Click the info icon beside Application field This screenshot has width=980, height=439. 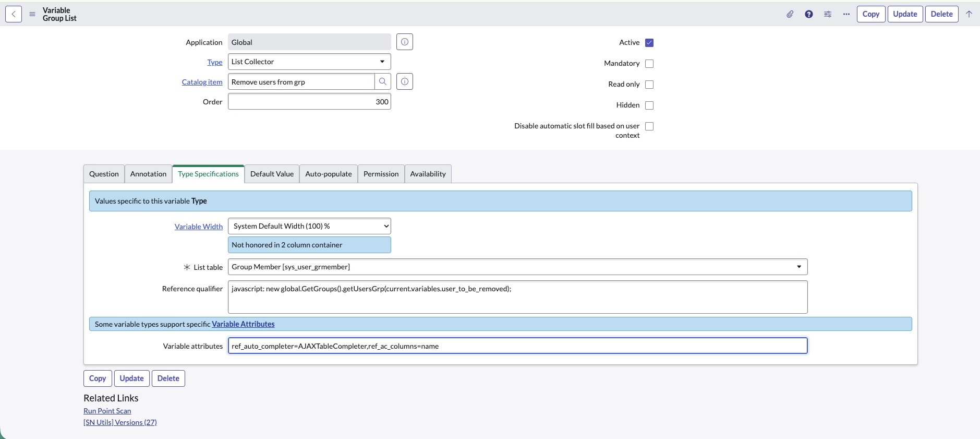tap(404, 42)
